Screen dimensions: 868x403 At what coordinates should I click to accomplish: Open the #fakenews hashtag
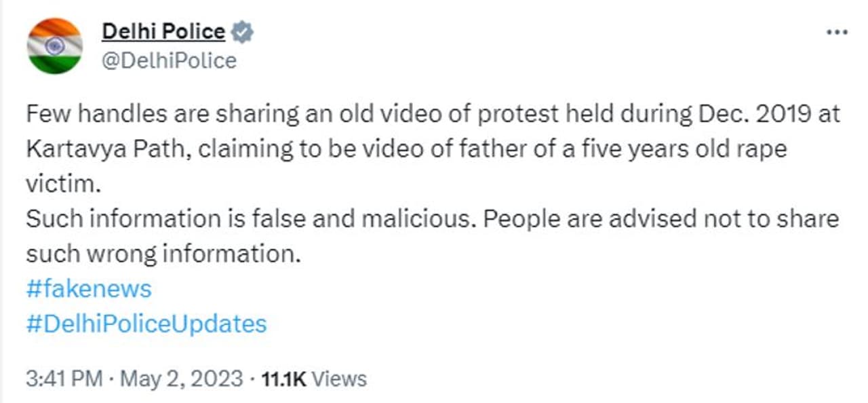tap(89, 289)
